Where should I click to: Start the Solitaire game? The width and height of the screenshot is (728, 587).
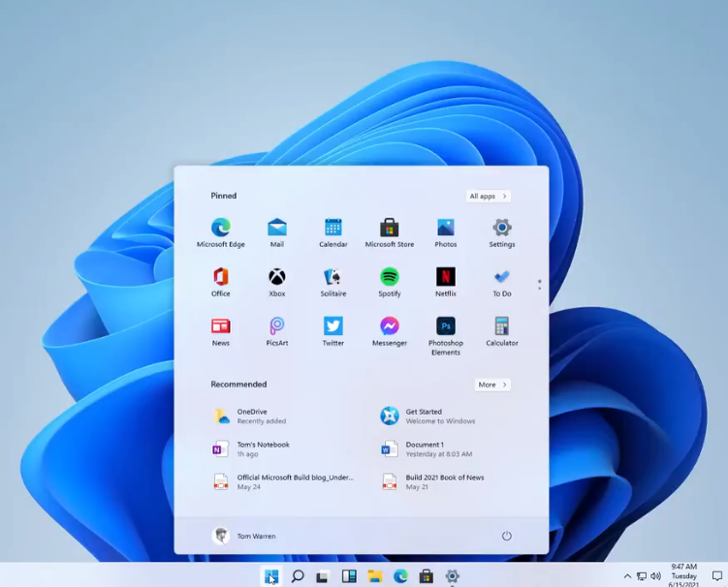[333, 282]
